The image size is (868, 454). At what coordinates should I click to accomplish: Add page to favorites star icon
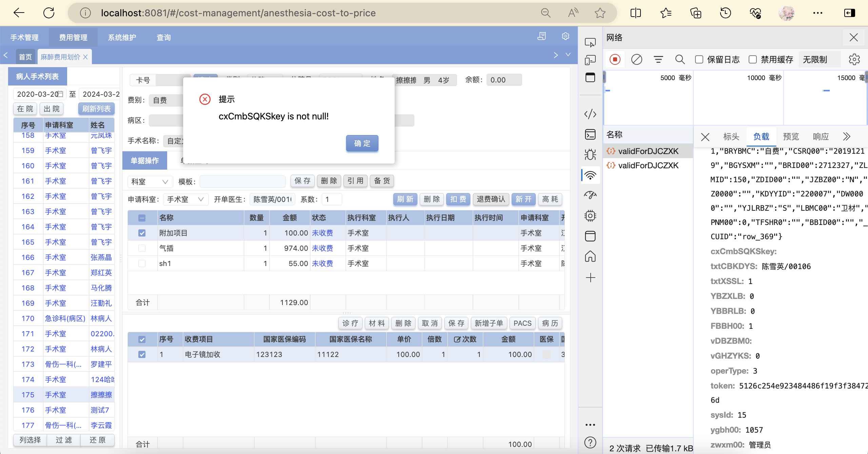tap(600, 13)
